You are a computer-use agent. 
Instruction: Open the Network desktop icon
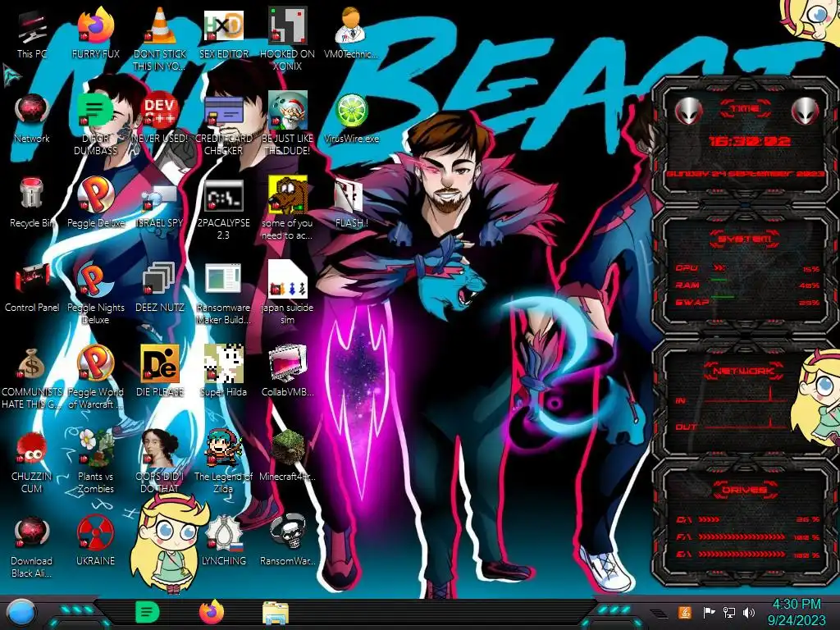32,118
